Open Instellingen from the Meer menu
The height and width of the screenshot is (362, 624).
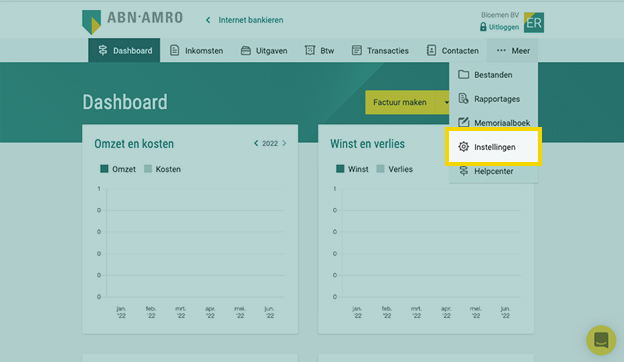tap(493, 147)
